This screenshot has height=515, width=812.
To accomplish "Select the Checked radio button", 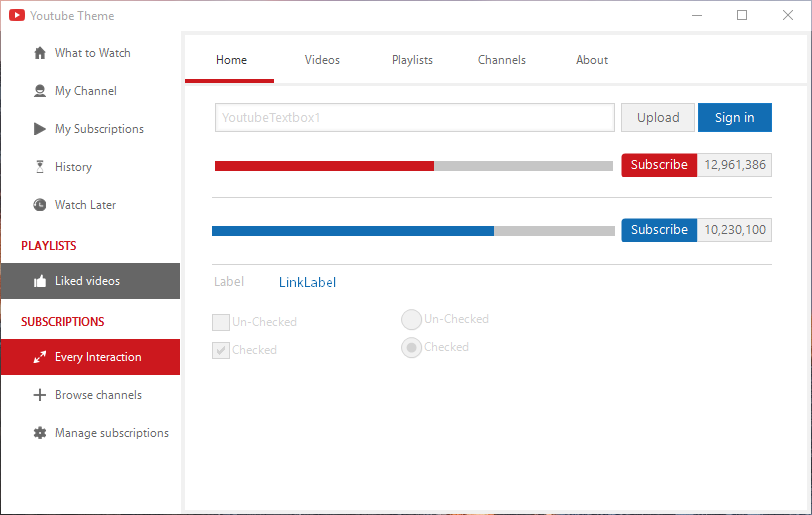I will tap(410, 348).
